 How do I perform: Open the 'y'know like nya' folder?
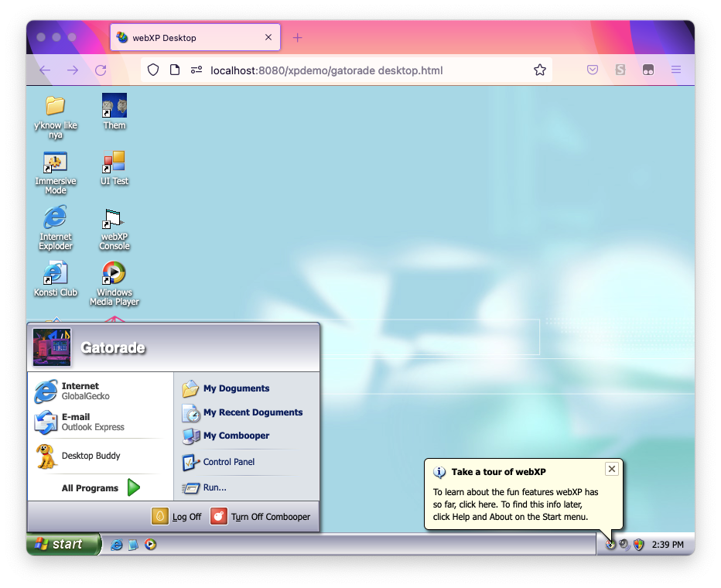pyautogui.click(x=55, y=107)
